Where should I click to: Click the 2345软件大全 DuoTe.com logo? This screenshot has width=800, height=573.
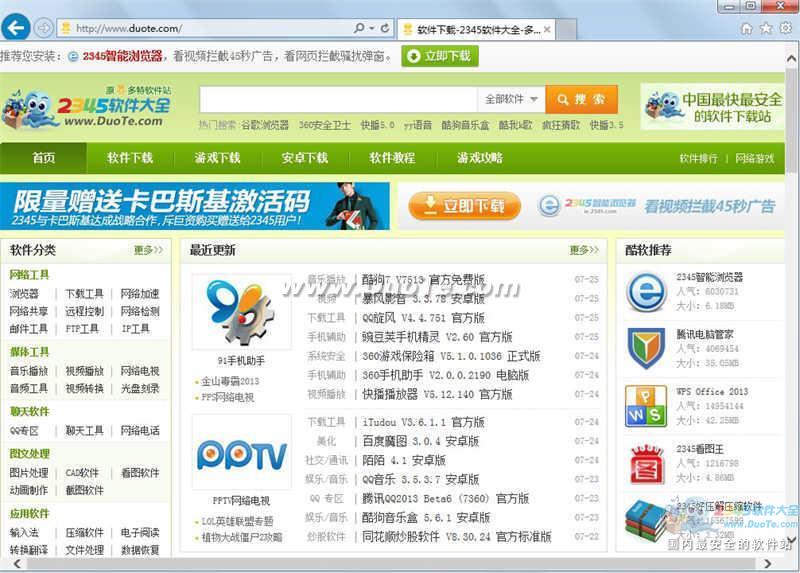coord(87,108)
